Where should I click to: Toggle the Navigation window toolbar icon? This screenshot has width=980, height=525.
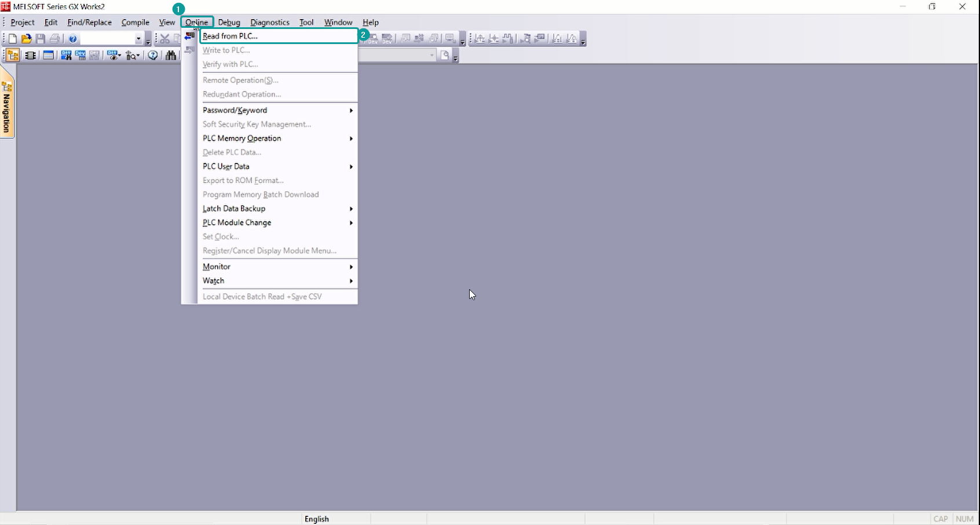coord(13,56)
